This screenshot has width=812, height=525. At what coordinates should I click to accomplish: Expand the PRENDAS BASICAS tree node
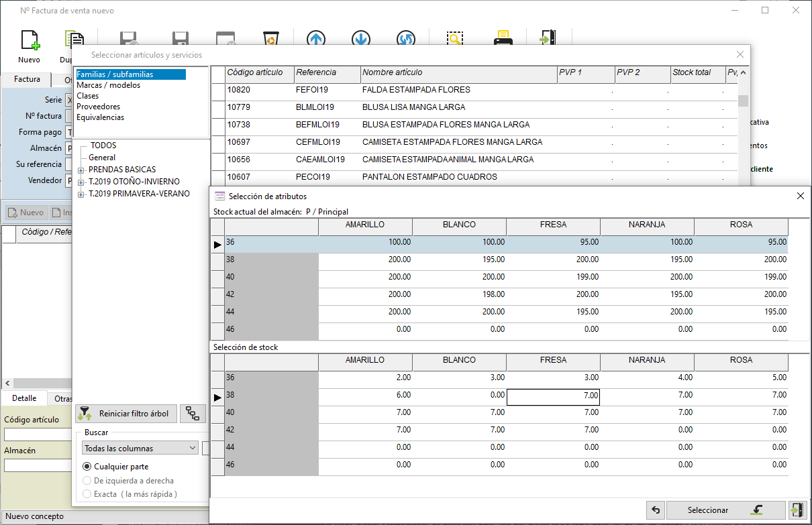(x=82, y=170)
